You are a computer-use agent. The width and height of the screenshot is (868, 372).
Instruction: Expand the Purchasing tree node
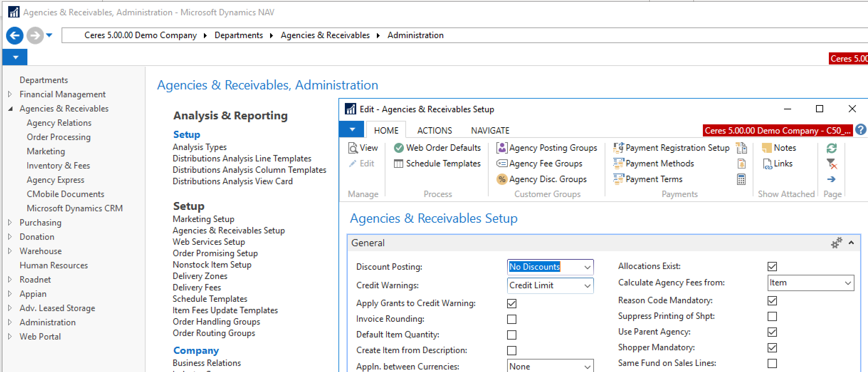point(10,223)
